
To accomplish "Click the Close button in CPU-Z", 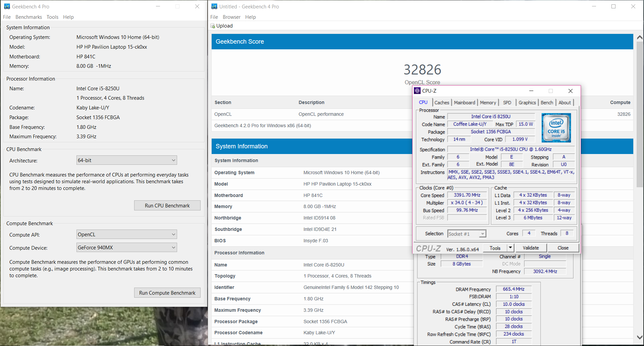I will pos(563,248).
